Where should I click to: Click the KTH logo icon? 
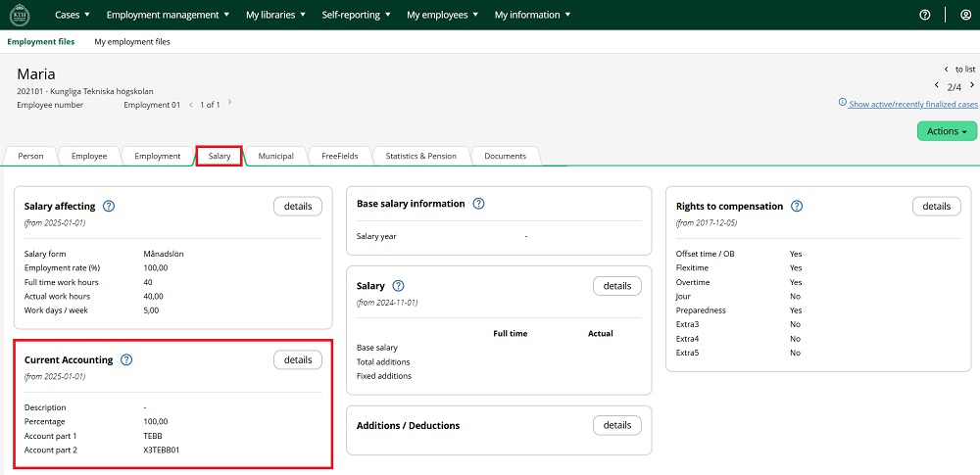(20, 15)
